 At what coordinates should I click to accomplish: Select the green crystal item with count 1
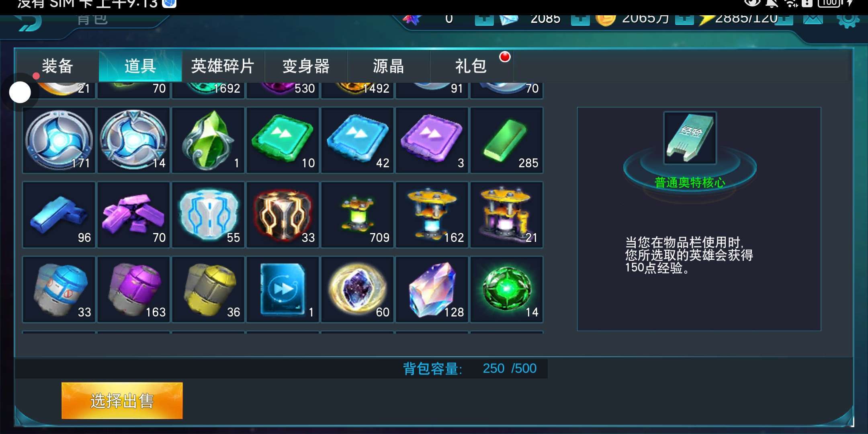[208, 140]
